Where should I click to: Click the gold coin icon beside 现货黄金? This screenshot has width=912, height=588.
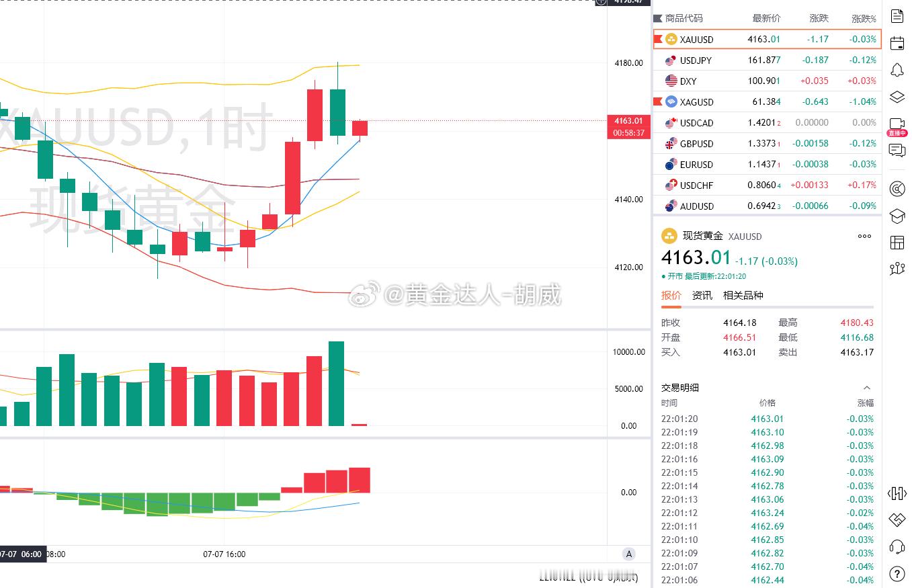(x=669, y=236)
